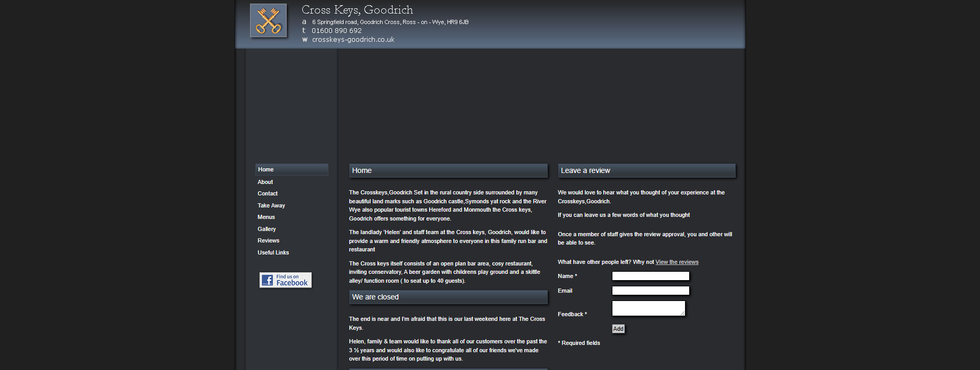Click the Leave a review heading

585,170
